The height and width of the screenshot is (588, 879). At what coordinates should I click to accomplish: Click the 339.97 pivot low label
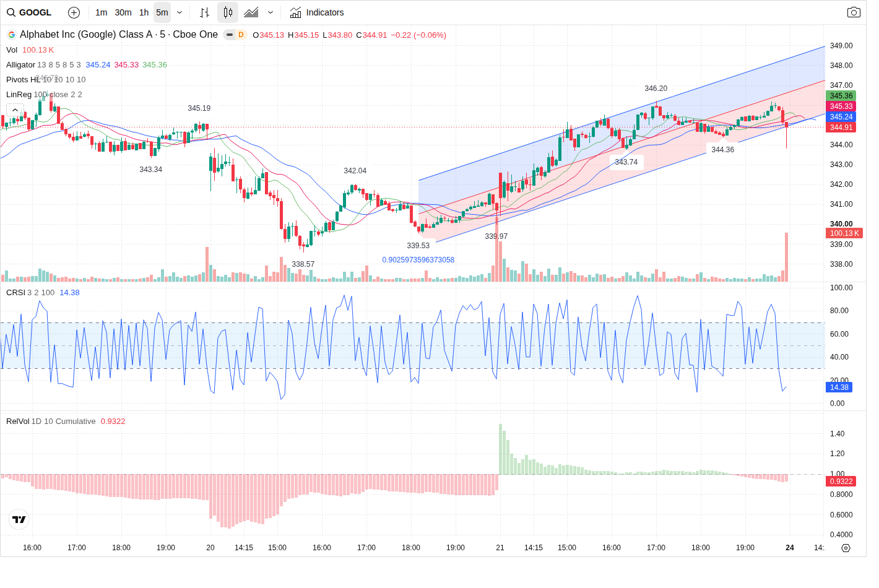click(496, 236)
